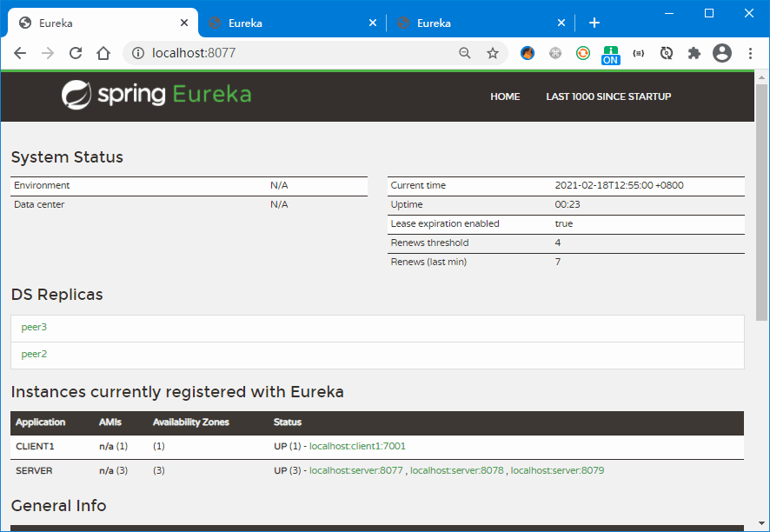Reload the localhost:8077 page

coord(76,53)
